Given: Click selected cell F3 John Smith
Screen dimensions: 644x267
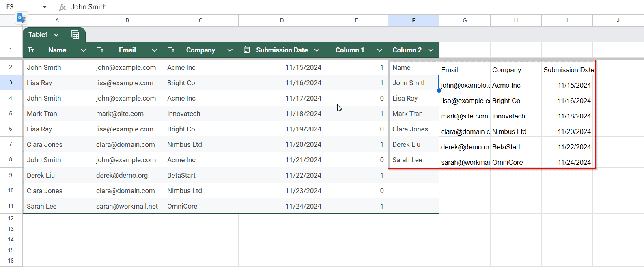Looking at the screenshot, I should click(x=414, y=83).
